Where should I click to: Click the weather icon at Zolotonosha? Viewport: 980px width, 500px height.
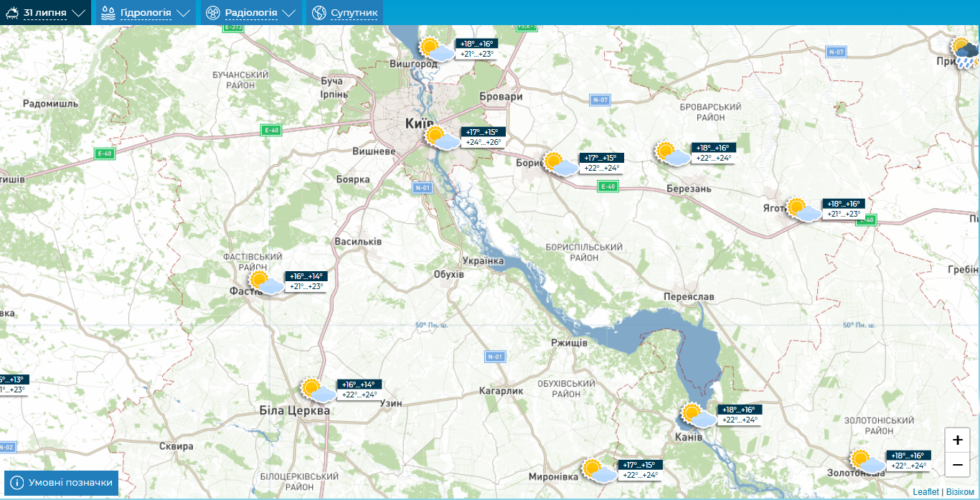click(x=867, y=461)
